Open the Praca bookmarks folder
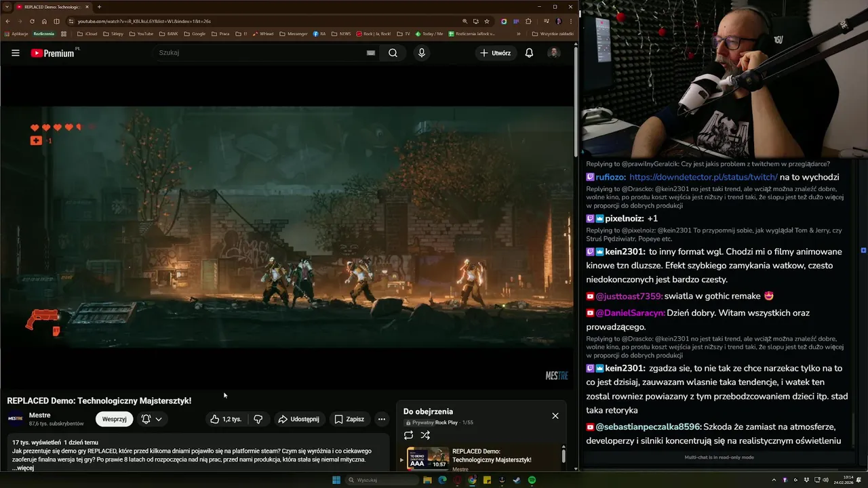The image size is (868, 488). tap(220, 33)
